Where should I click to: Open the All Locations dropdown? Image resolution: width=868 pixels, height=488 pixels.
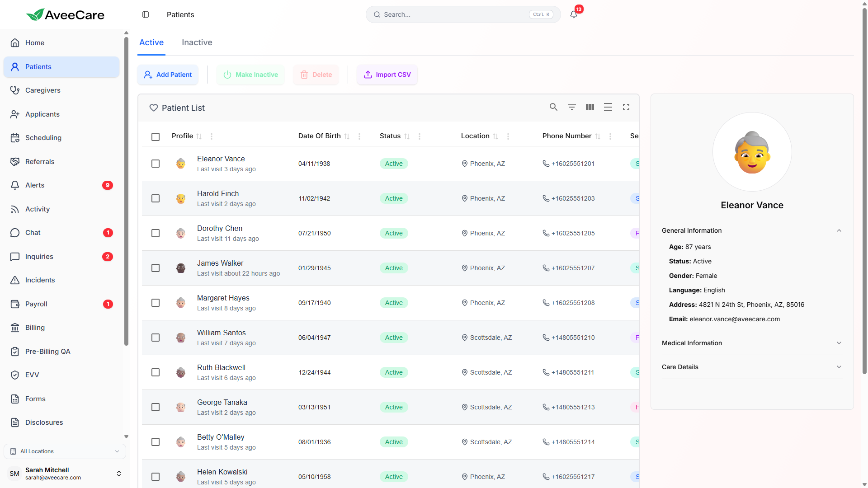(65, 451)
